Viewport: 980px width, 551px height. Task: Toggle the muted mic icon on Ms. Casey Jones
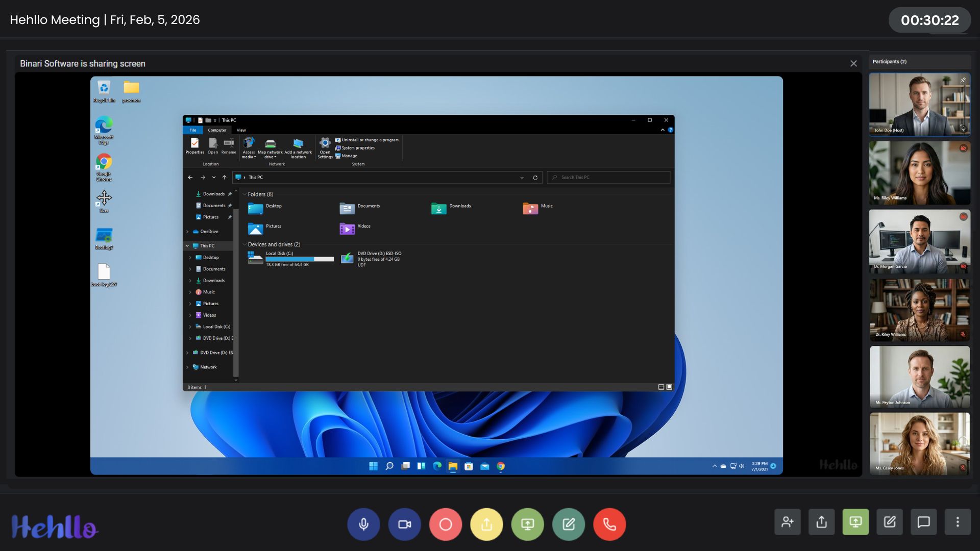pyautogui.click(x=963, y=467)
